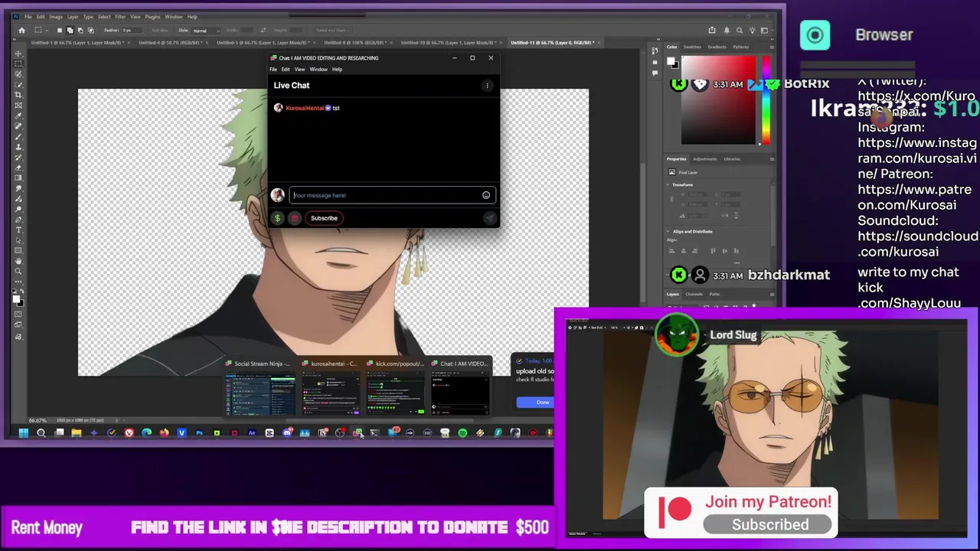
Task: Select the Quick Selection tool
Action: click(x=18, y=85)
